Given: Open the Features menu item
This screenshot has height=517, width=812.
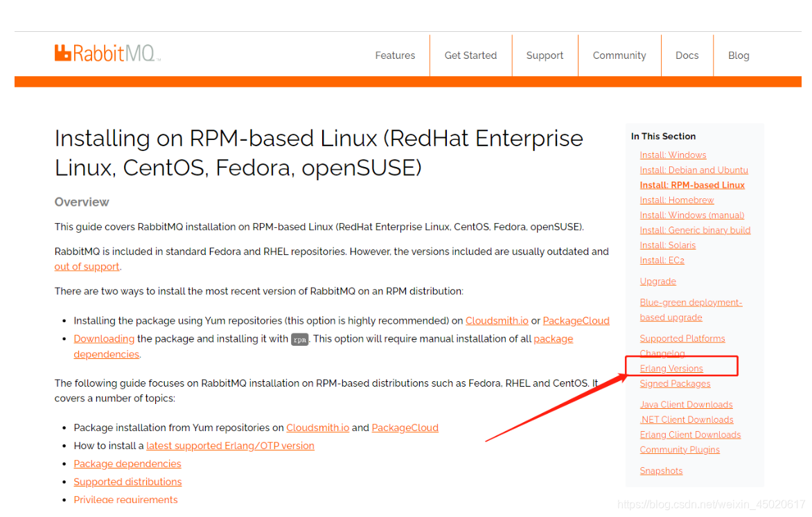Looking at the screenshot, I should 395,55.
